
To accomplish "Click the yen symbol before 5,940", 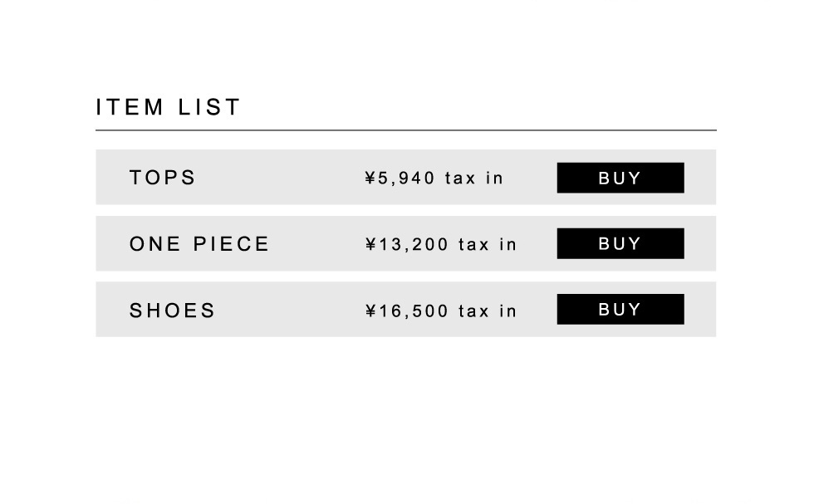I will pyautogui.click(x=370, y=179).
